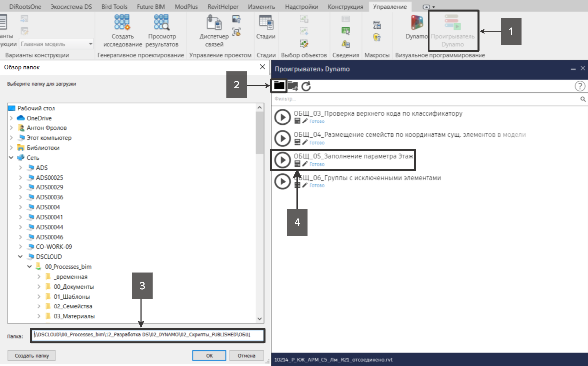Open the Изменить ribbon tab
The height and width of the screenshot is (366, 588).
(262, 7)
